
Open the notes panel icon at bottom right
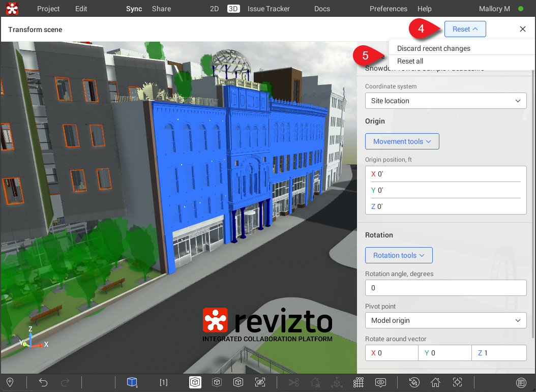(x=521, y=382)
